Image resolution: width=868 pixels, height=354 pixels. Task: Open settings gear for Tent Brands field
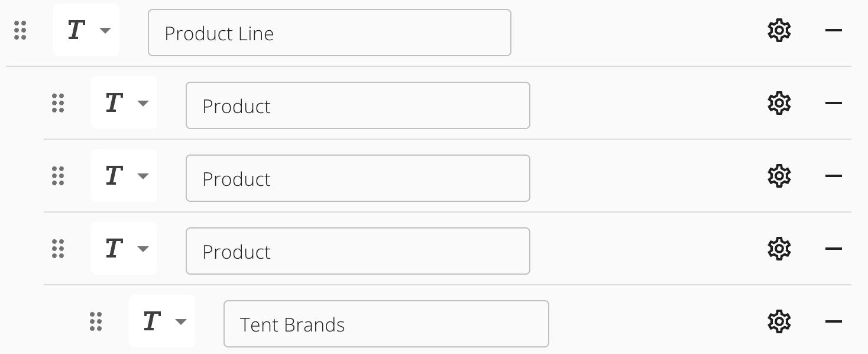[779, 321]
